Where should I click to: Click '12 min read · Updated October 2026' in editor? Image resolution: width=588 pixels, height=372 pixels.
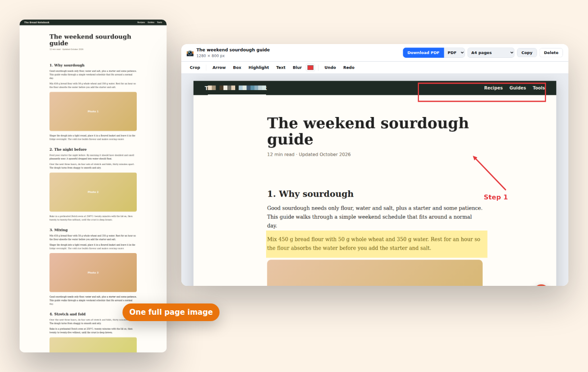pyautogui.click(x=309, y=155)
